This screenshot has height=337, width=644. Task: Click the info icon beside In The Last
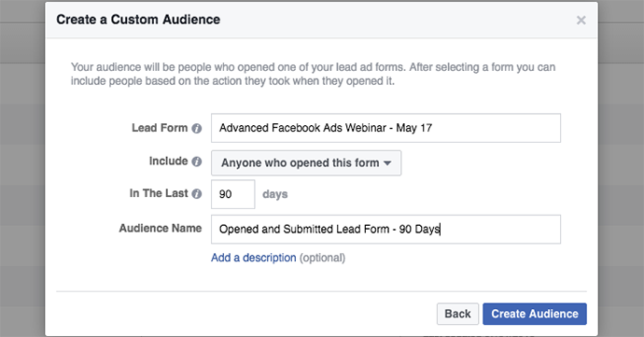[x=197, y=193]
